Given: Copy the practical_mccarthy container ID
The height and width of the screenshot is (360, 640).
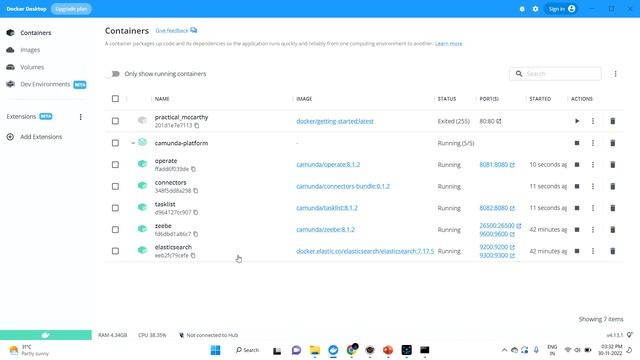Looking at the screenshot, I should [x=197, y=126].
